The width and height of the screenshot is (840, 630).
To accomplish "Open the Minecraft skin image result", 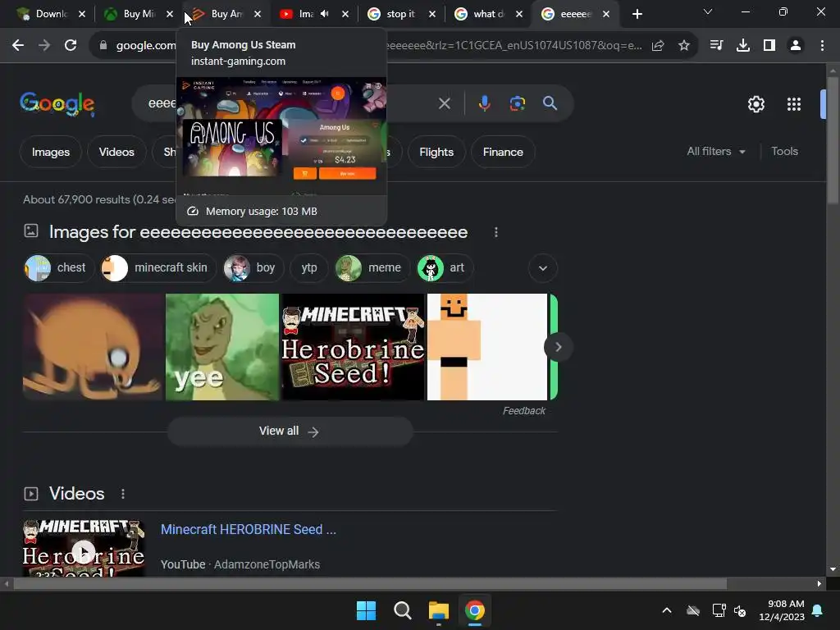I will tap(487, 347).
